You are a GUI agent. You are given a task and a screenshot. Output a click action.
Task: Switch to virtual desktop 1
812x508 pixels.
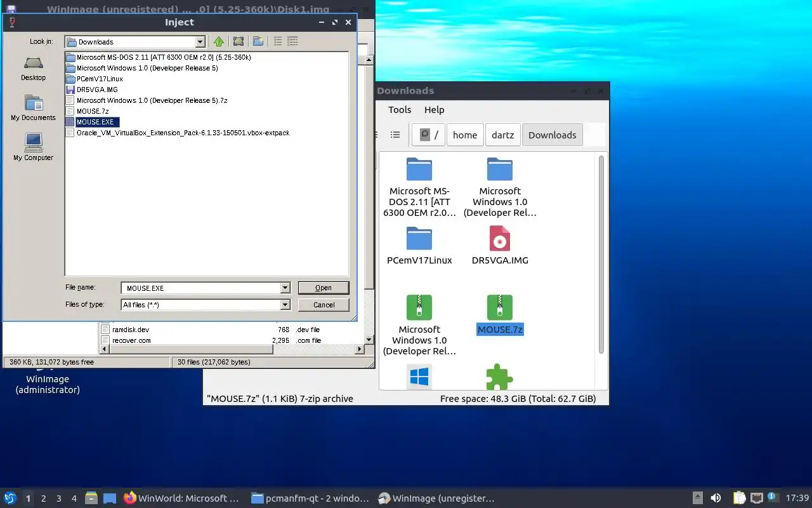28,498
